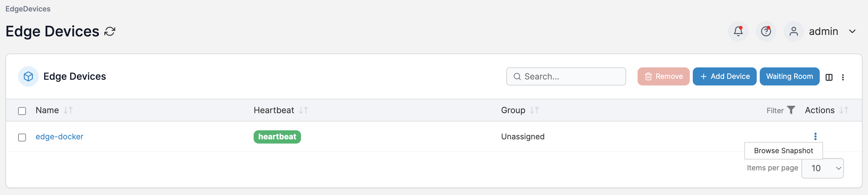Open edge-docker row actions dots
Viewport: 868px width, 195px height.
pos(815,136)
